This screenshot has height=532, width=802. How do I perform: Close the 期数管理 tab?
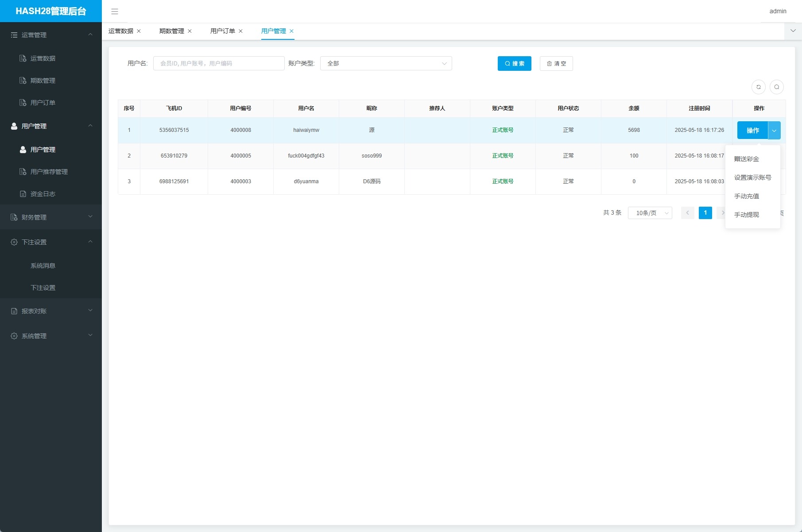click(x=190, y=31)
